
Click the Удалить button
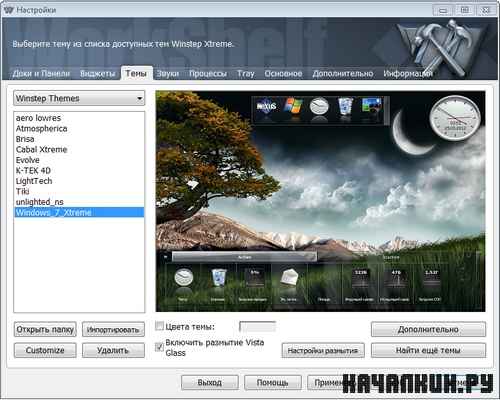[113, 350]
